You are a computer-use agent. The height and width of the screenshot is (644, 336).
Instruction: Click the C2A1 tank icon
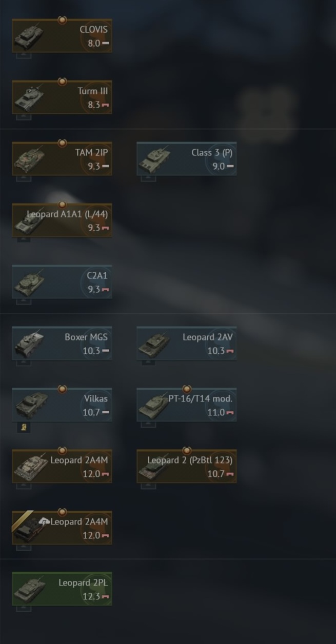point(29,283)
